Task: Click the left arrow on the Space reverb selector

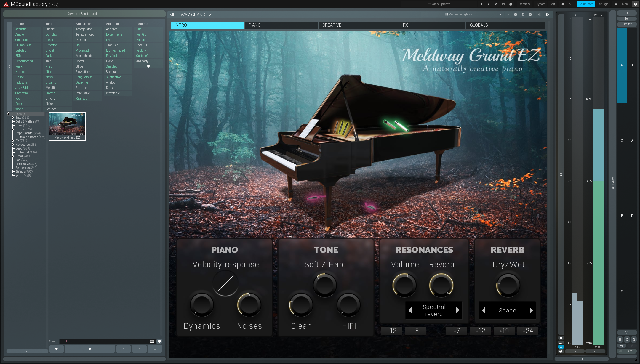Action: click(483, 310)
